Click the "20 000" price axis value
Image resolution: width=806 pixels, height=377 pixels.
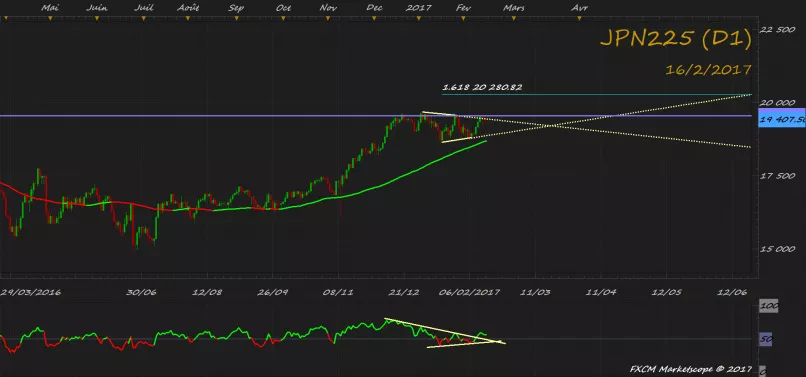(778, 103)
